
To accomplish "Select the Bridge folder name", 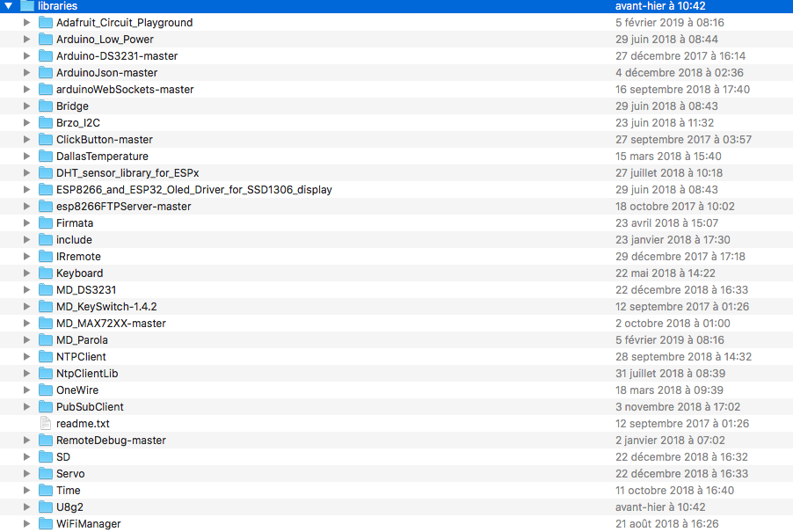I will 72,106.
